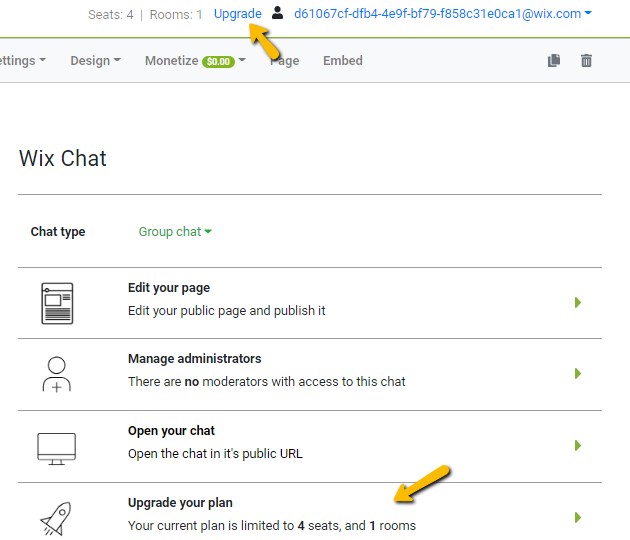
Task: Click green arrow on Manage administrators row
Action: pyautogui.click(x=578, y=374)
